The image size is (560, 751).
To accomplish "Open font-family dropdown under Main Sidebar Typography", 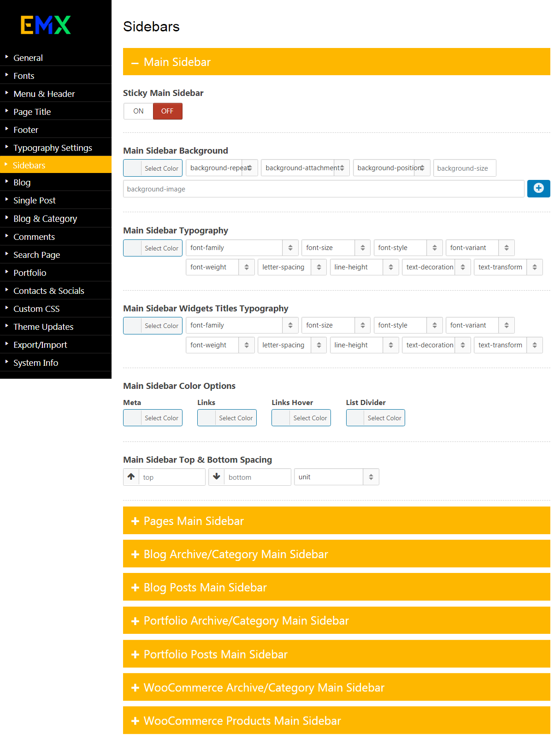I will click(x=242, y=248).
